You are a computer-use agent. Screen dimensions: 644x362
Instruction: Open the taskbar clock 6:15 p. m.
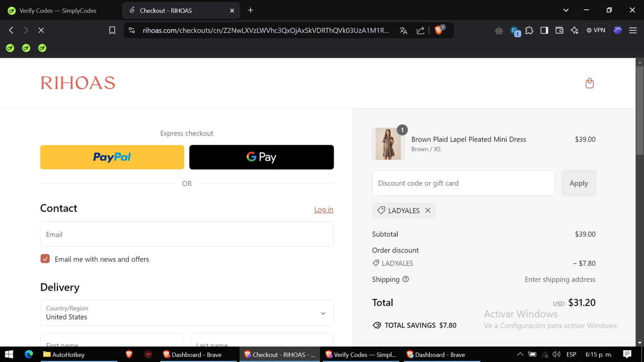pyautogui.click(x=598, y=354)
